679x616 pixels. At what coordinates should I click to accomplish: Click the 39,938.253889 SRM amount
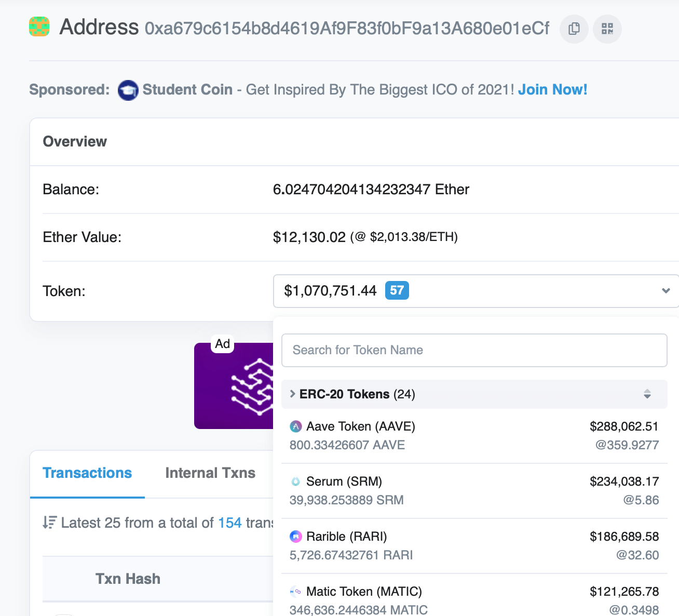[347, 500]
